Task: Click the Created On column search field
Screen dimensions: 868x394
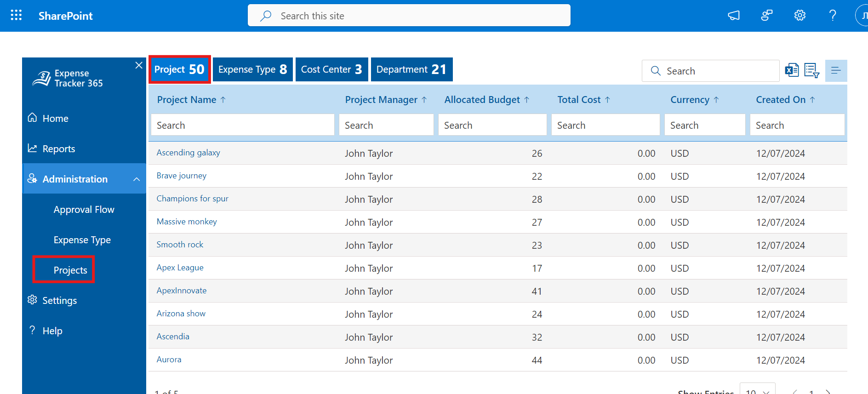Action: (x=797, y=125)
